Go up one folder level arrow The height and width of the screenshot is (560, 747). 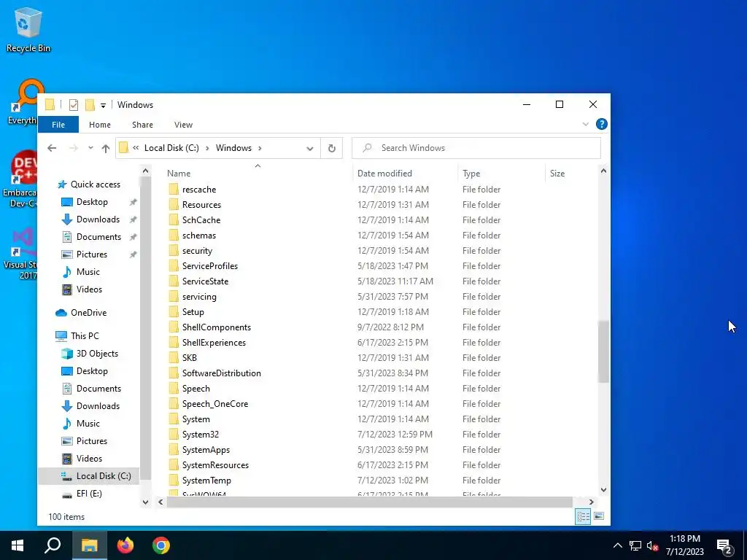click(x=106, y=148)
